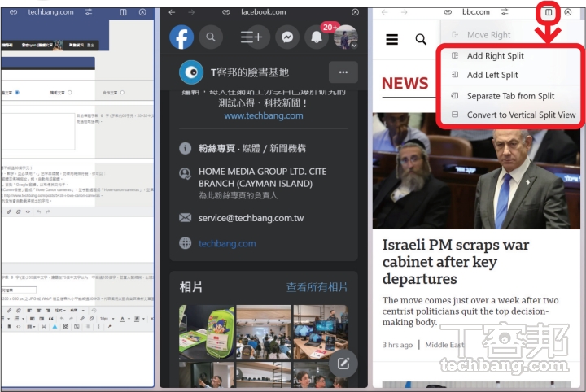The width and height of the screenshot is (586, 392).
Task: Open site settings sliders icon in bbc.com pane
Action: [505, 12]
